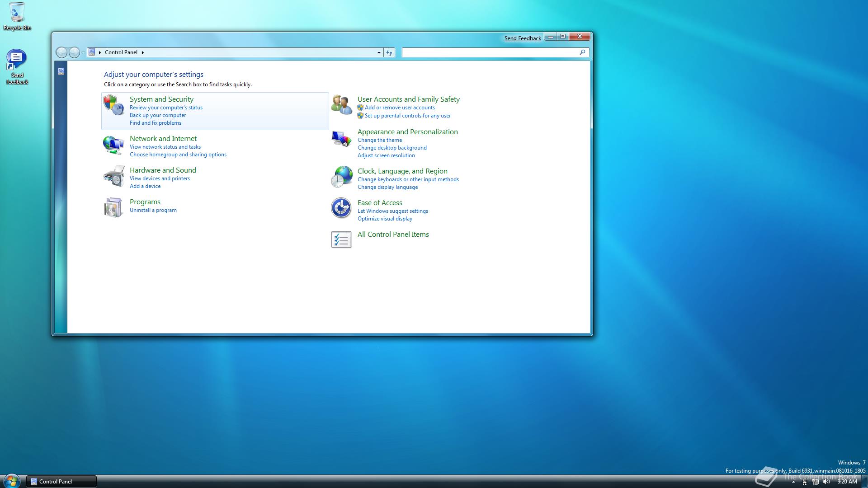Click the shield icon beside Add or remove user accounts
Screen dimensions: 868x488
pos(360,108)
